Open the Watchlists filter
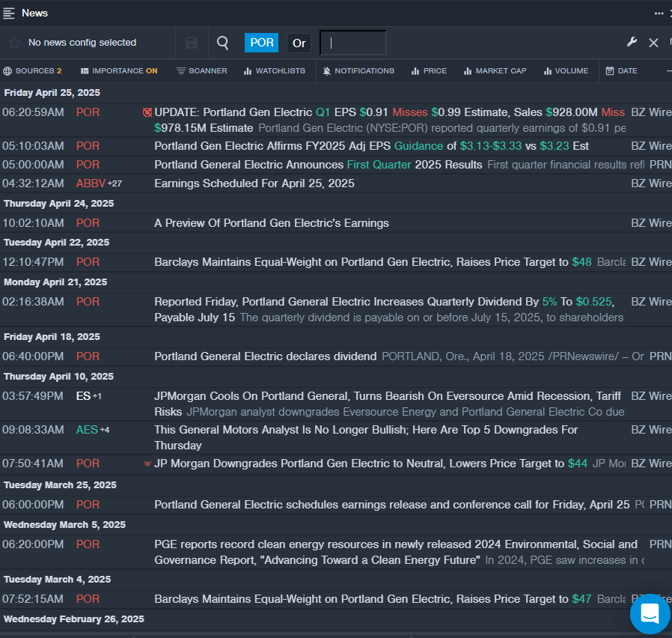 275,70
